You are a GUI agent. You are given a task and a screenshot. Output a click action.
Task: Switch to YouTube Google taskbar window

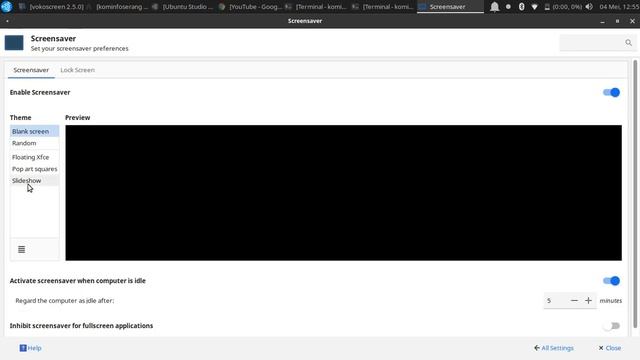(250, 7)
